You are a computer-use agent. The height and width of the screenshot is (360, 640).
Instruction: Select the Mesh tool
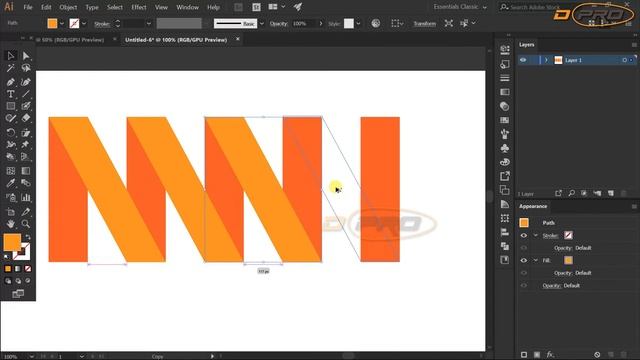(11, 171)
